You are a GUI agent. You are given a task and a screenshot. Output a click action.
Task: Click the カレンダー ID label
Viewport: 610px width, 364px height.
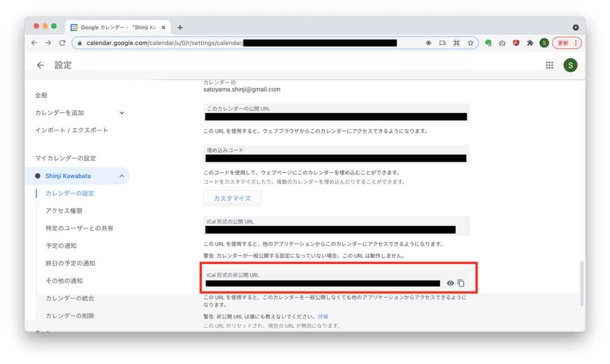(x=220, y=82)
